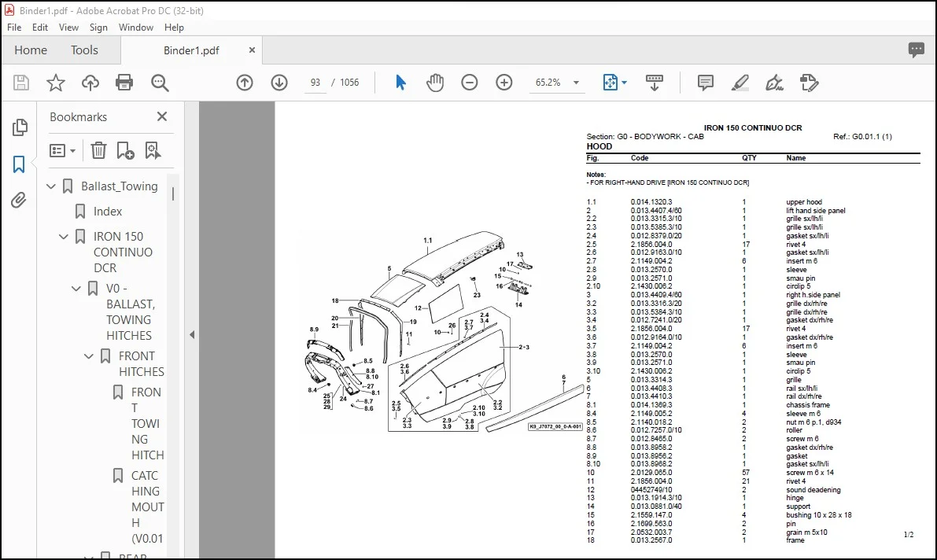Click the code '0.014.1320.3'

coord(651,202)
